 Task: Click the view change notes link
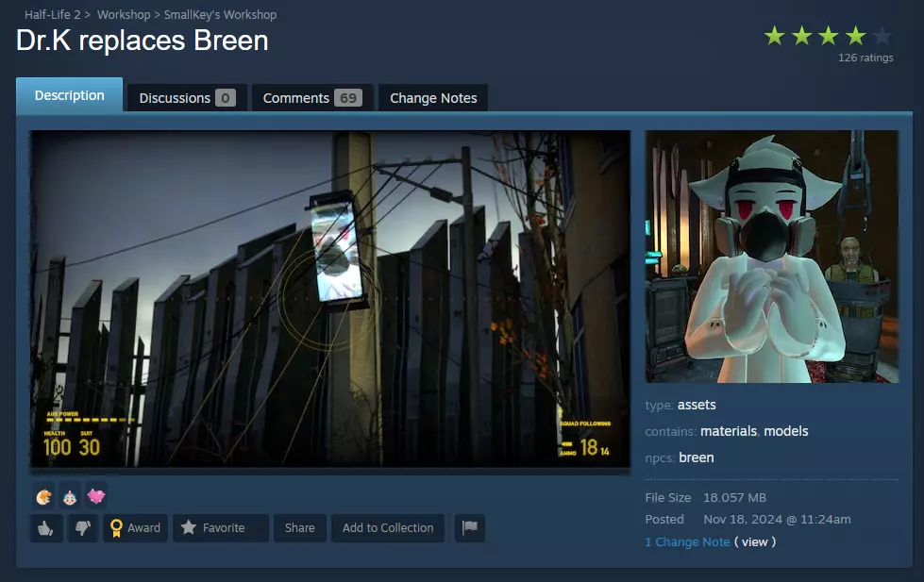tap(755, 542)
